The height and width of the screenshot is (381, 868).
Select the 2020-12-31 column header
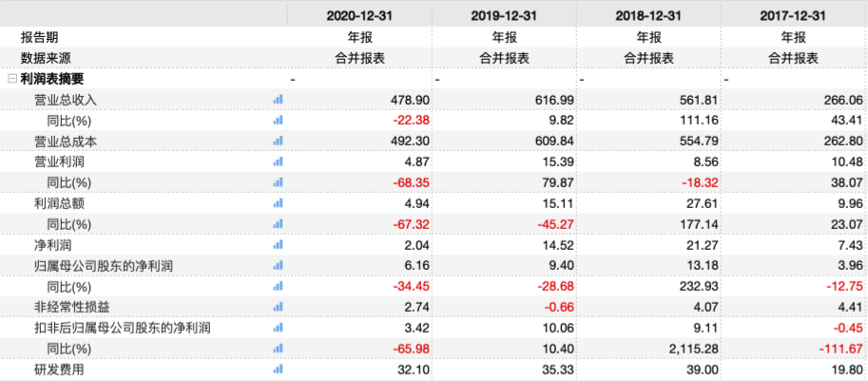click(x=358, y=16)
